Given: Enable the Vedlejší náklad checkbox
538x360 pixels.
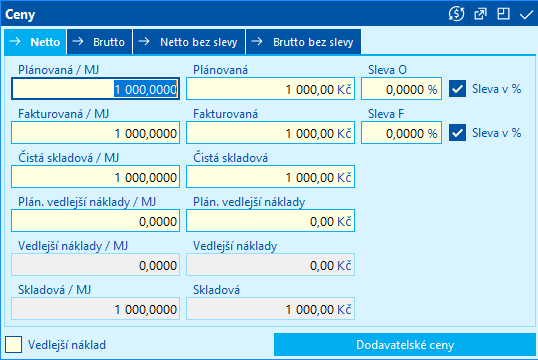Looking at the screenshot, I should tap(13, 345).
